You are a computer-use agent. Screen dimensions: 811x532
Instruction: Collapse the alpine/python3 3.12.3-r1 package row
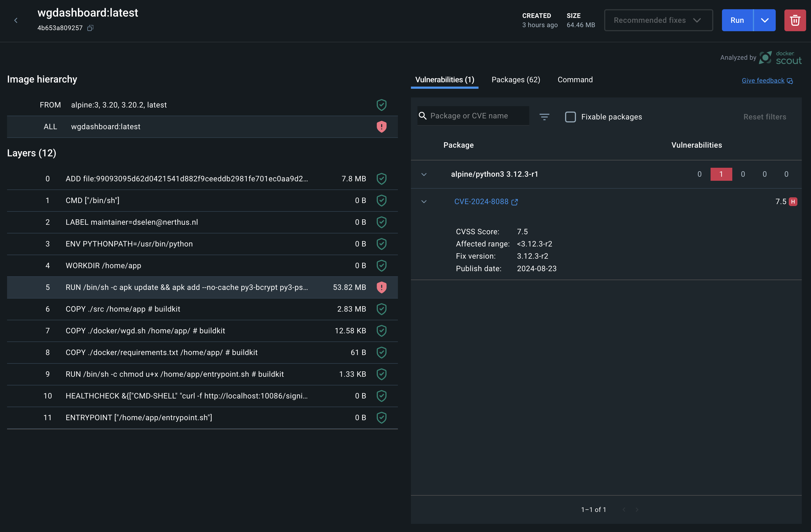[x=424, y=175]
